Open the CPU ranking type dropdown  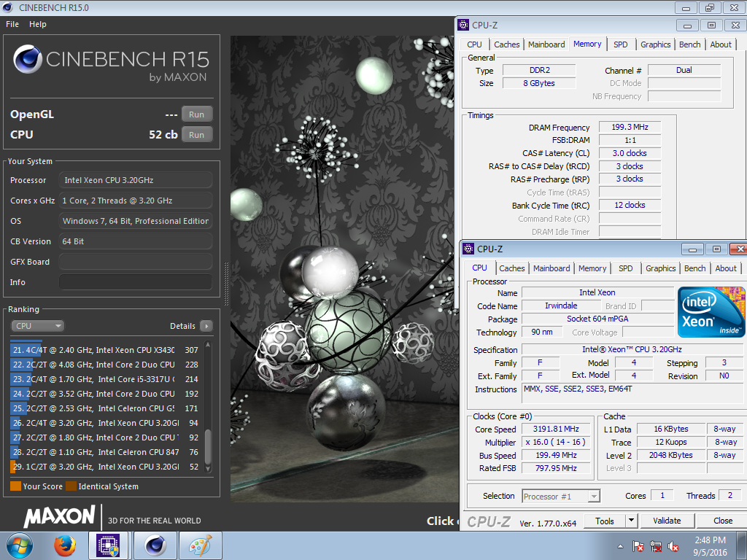tap(38, 326)
